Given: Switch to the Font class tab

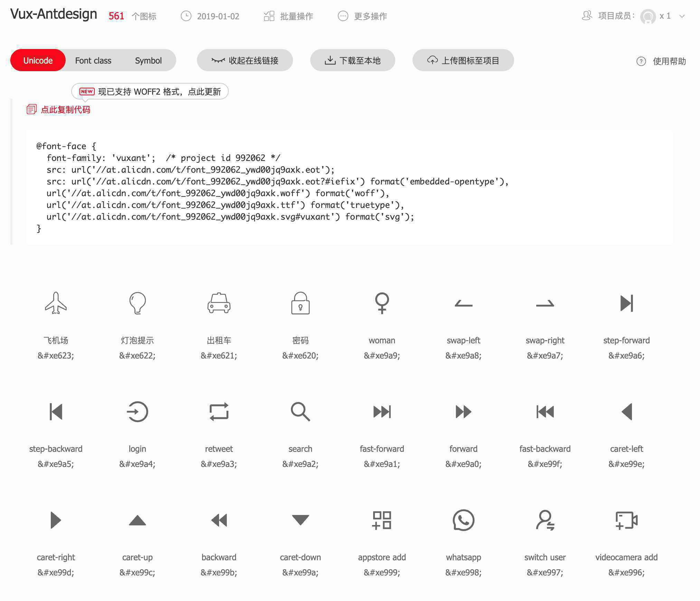Looking at the screenshot, I should click(x=93, y=60).
